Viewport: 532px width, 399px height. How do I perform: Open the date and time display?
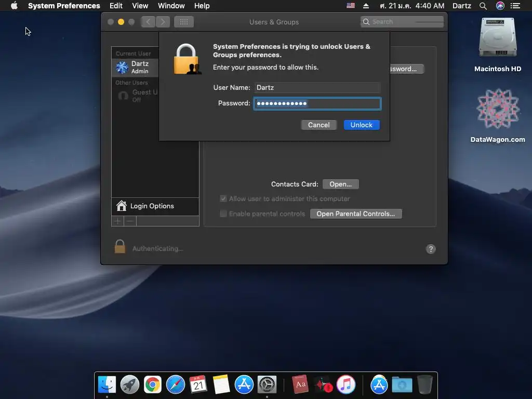click(x=412, y=6)
